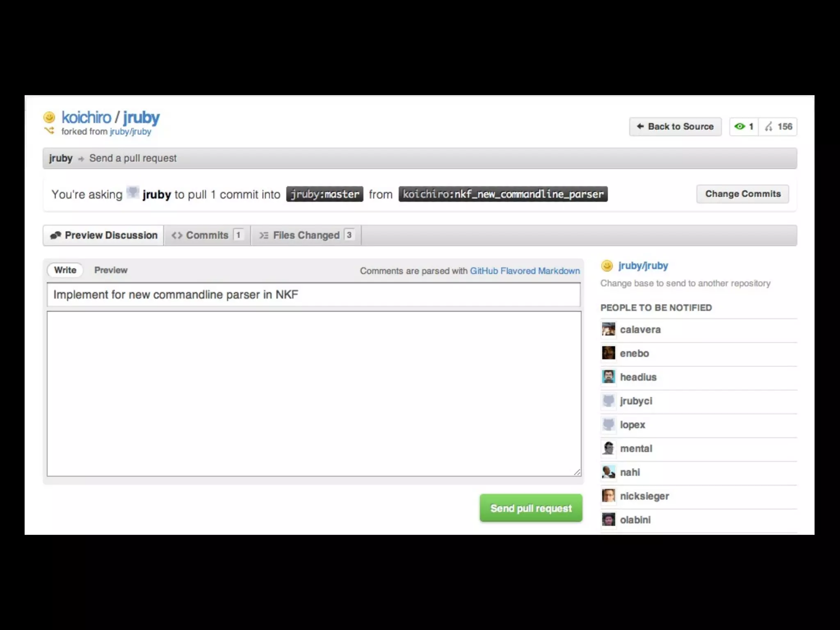Click the jruby organization avatar icon
The width and height of the screenshot is (840, 630).
point(132,192)
